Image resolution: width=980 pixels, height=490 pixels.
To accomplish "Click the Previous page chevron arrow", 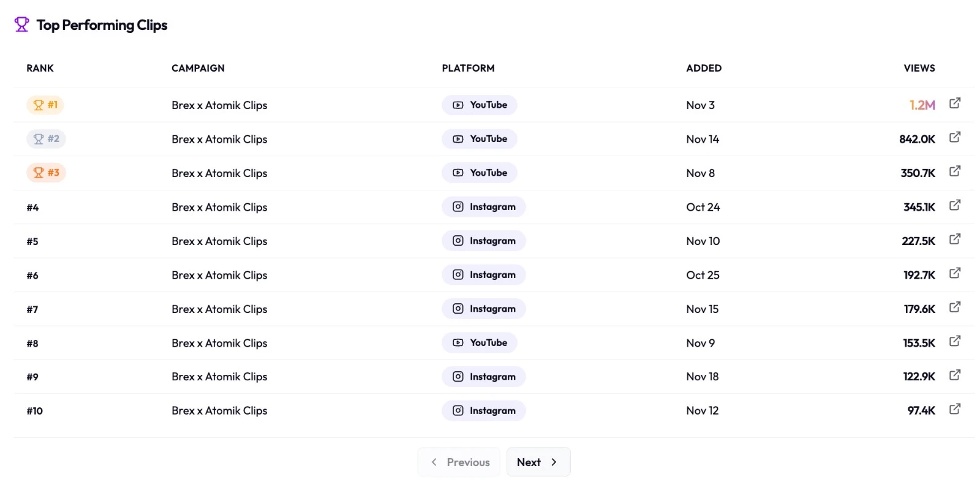I will coord(434,462).
